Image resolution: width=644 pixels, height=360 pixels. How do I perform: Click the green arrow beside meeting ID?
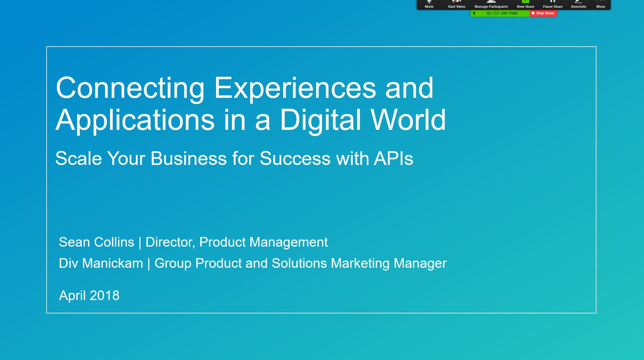[474, 13]
